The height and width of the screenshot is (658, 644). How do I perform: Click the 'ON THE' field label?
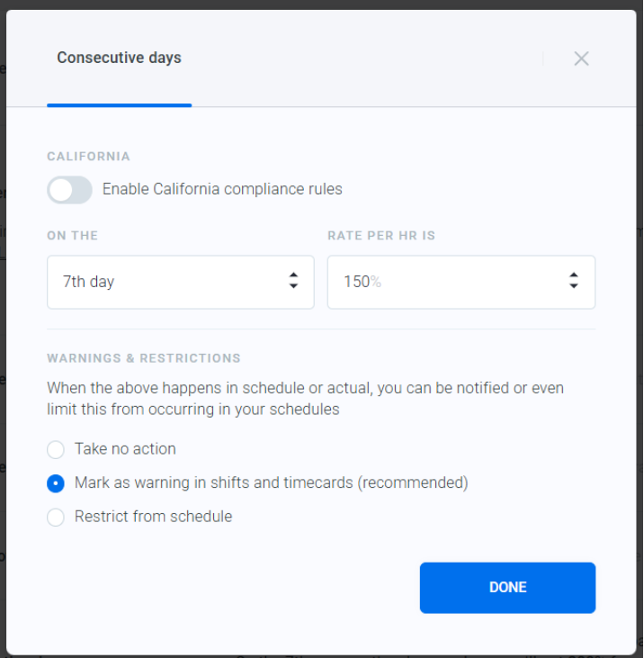coord(73,236)
